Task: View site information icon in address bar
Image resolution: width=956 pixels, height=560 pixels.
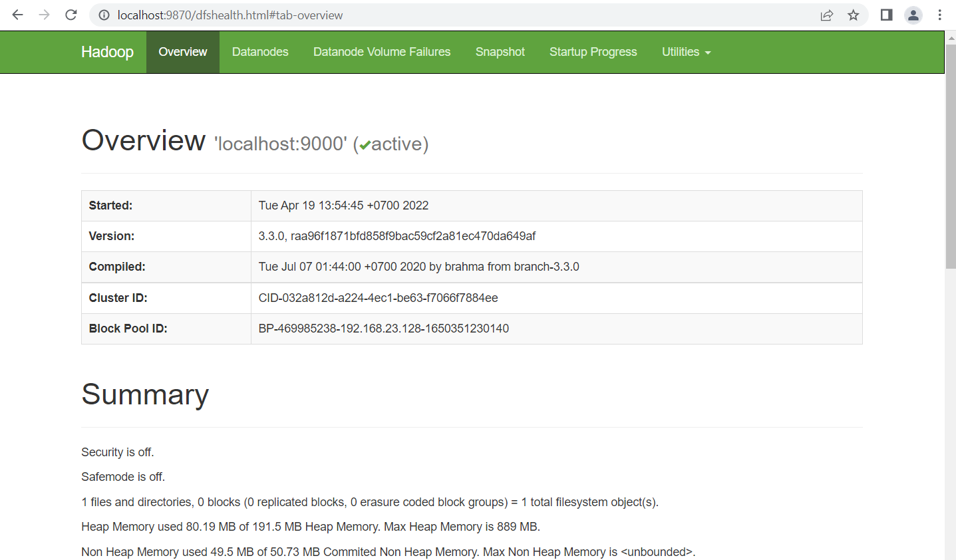Action: [x=104, y=15]
